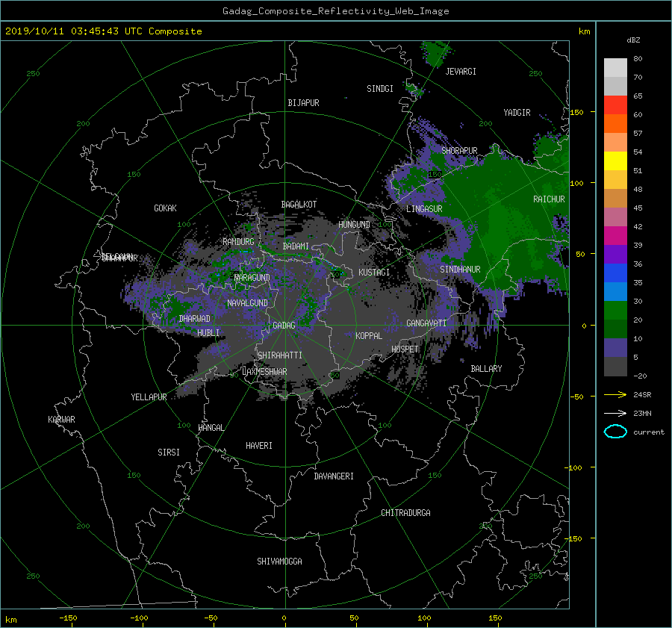The width and height of the screenshot is (672, 628).
Task: Click the overlapping BELGAUM label near the west border
Action: click(116, 256)
